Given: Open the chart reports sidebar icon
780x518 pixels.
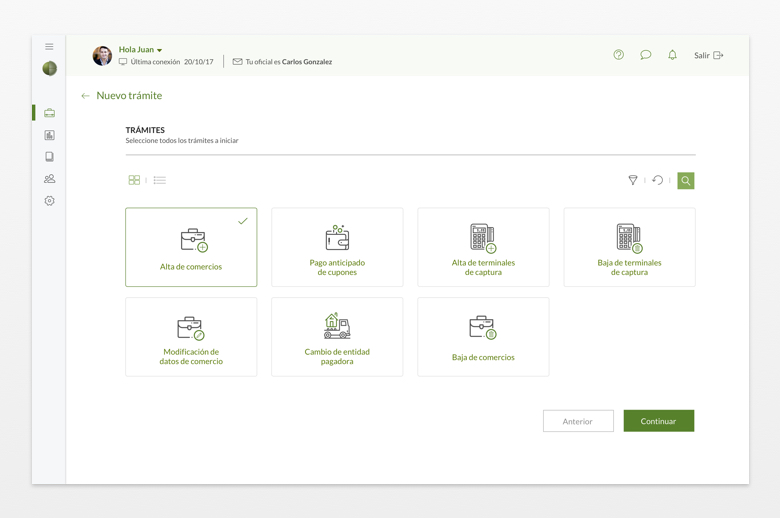Looking at the screenshot, I should [49, 135].
